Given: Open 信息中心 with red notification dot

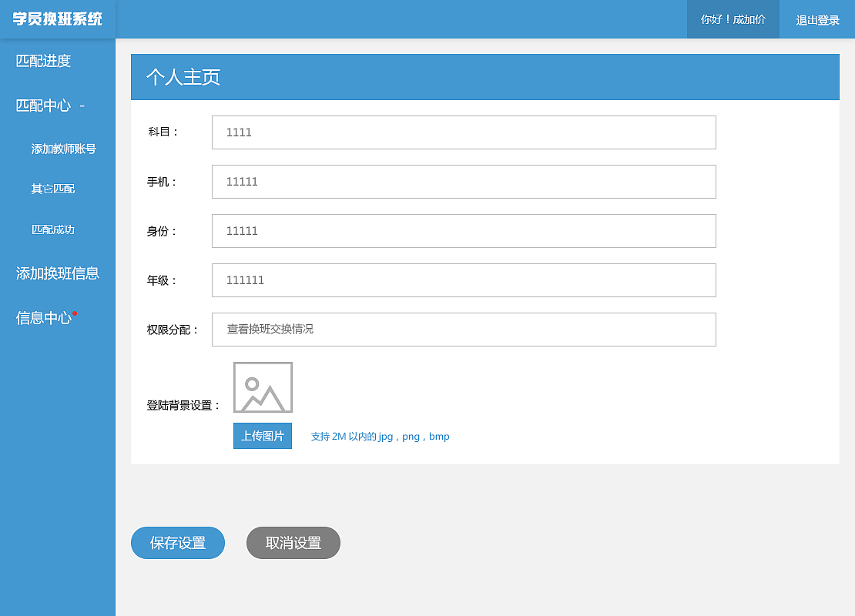Looking at the screenshot, I should click(x=45, y=318).
